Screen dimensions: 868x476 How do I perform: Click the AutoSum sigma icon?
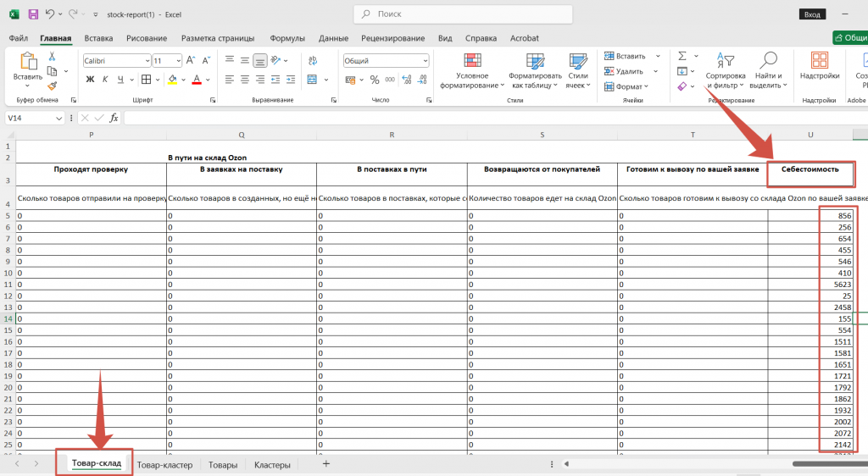click(x=682, y=56)
